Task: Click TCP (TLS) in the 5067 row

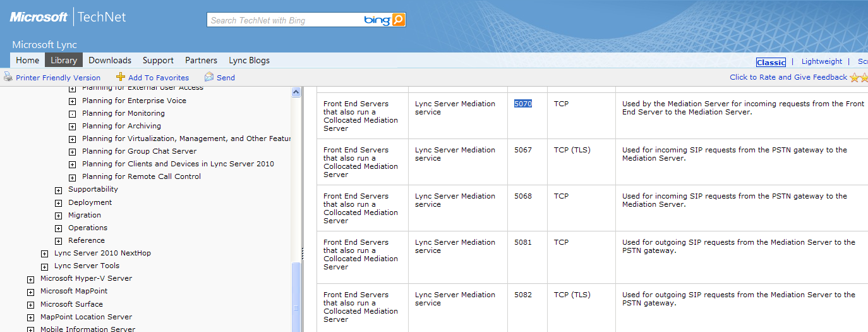Action: pos(572,150)
